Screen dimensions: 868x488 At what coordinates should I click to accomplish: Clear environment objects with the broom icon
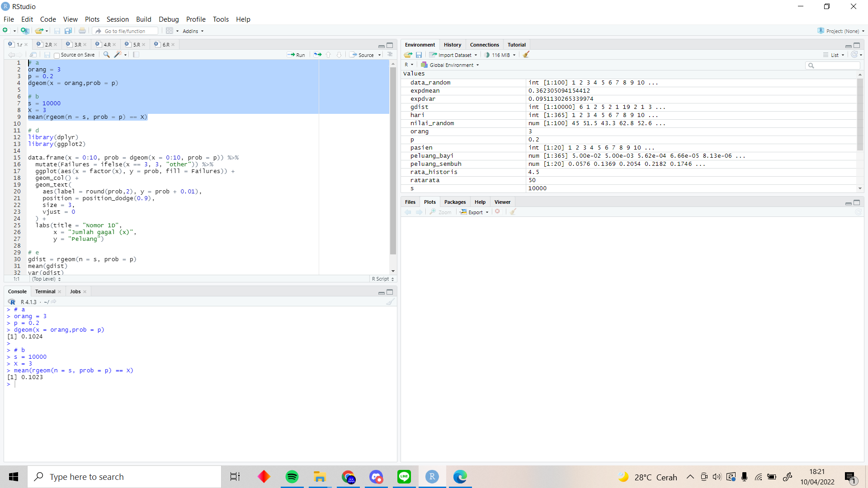tap(526, 55)
